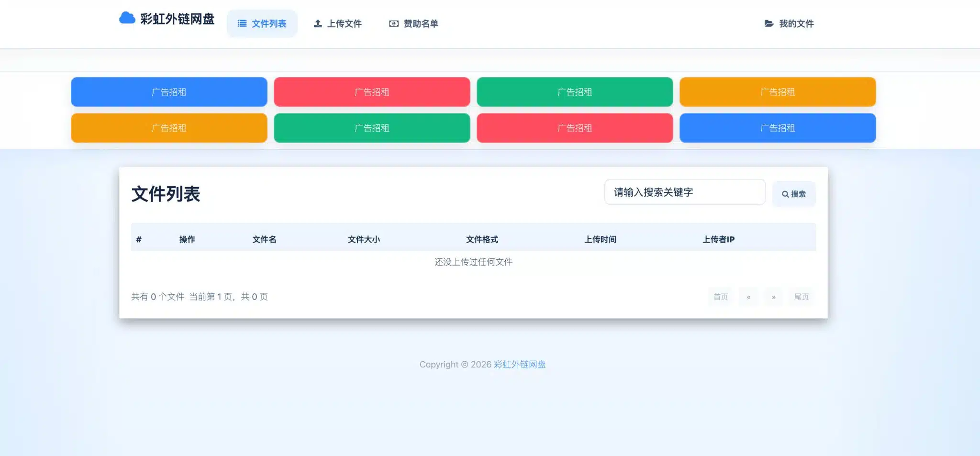The height and width of the screenshot is (456, 980).
Task: Click the 彩虹外链网盘 footer link
Action: point(520,365)
